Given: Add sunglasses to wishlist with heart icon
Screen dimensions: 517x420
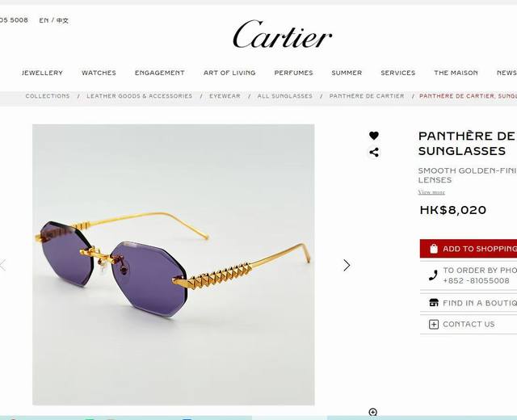Looking at the screenshot, I should (x=373, y=136).
